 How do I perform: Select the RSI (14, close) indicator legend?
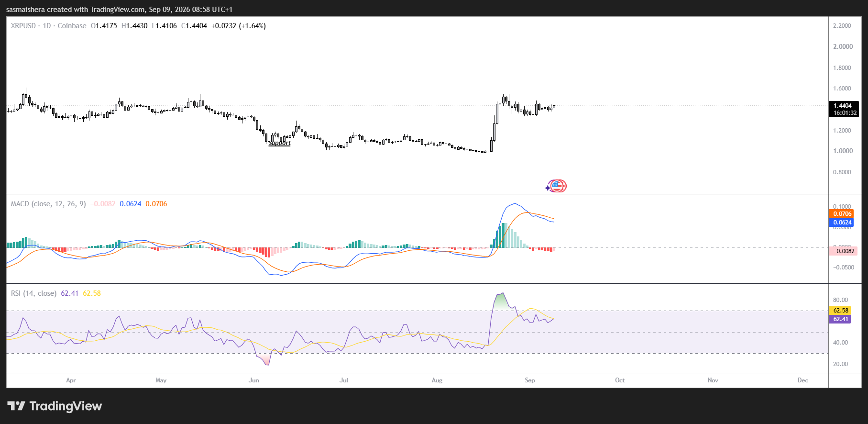click(33, 293)
